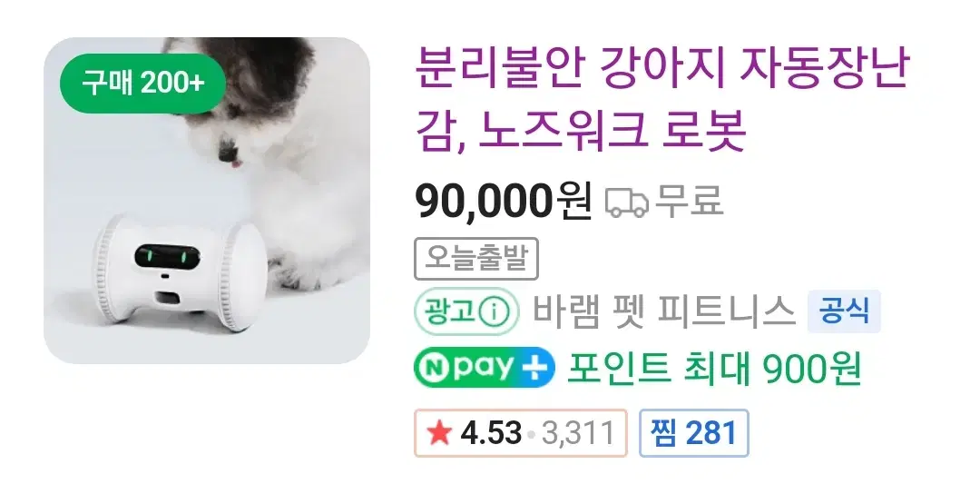The height and width of the screenshot is (484, 980).
Task: Click the red star rating icon
Action: click(x=440, y=433)
